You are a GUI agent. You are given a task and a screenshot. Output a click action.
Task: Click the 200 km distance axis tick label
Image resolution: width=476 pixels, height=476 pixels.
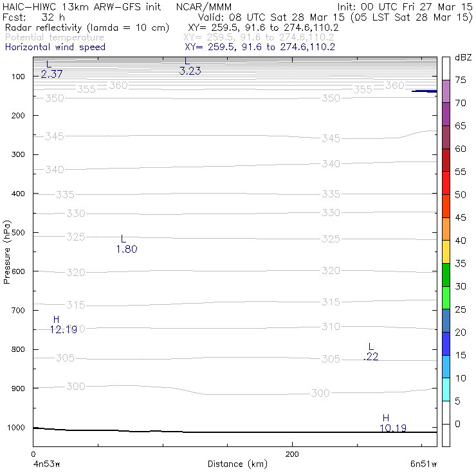click(x=292, y=454)
